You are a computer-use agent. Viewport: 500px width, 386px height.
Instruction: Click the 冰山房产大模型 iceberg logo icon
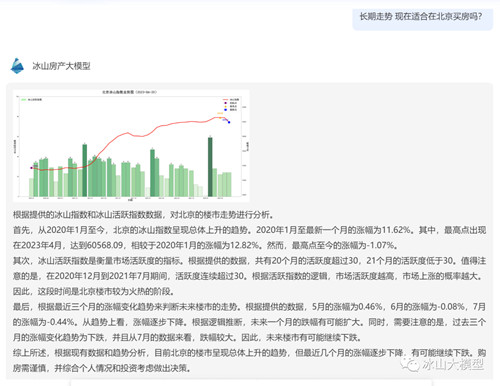17,66
